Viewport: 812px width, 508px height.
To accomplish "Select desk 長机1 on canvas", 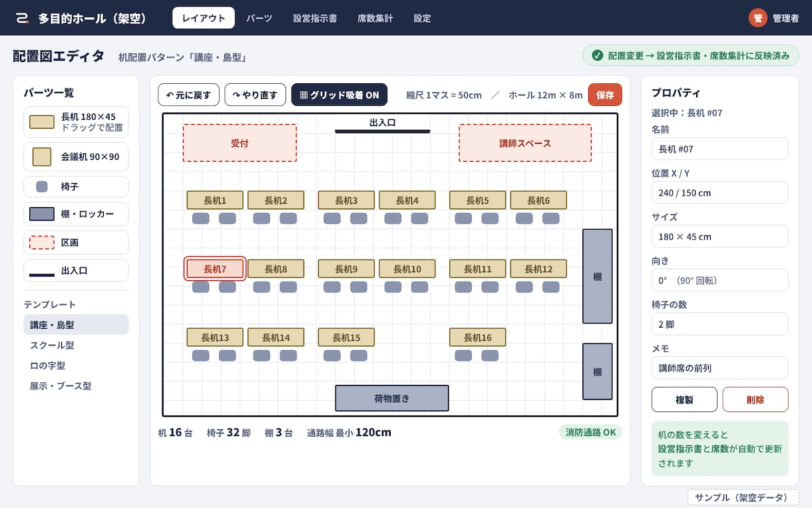I will click(x=215, y=200).
